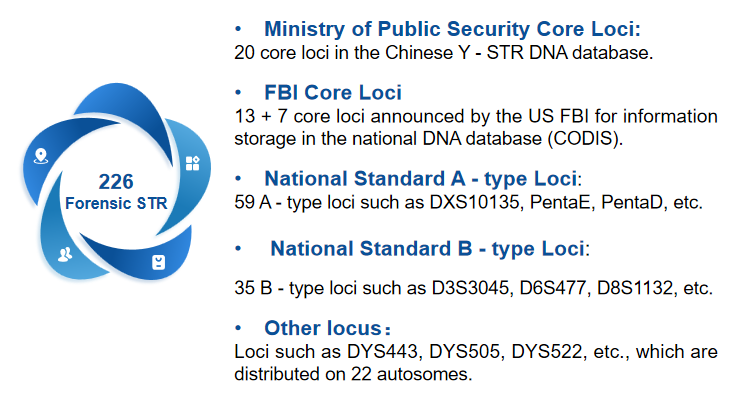The height and width of the screenshot is (396, 733).
Task: Click the bullet before Ministry of Public Security
Action: (238, 29)
